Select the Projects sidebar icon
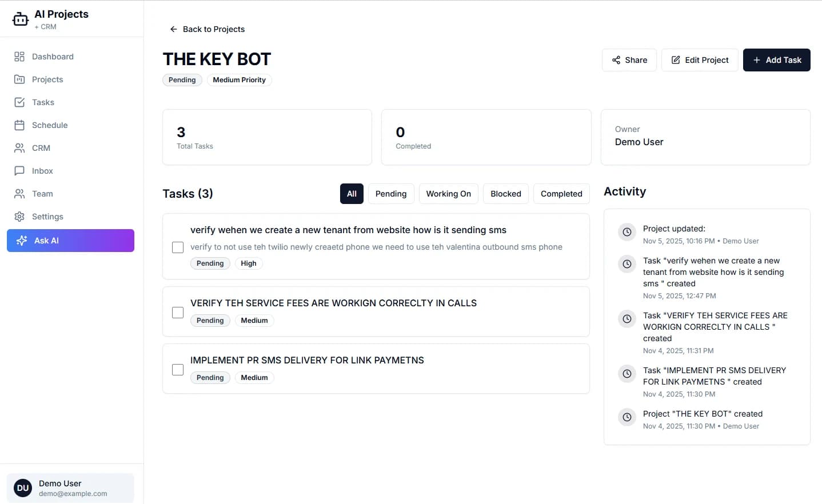 point(47,79)
